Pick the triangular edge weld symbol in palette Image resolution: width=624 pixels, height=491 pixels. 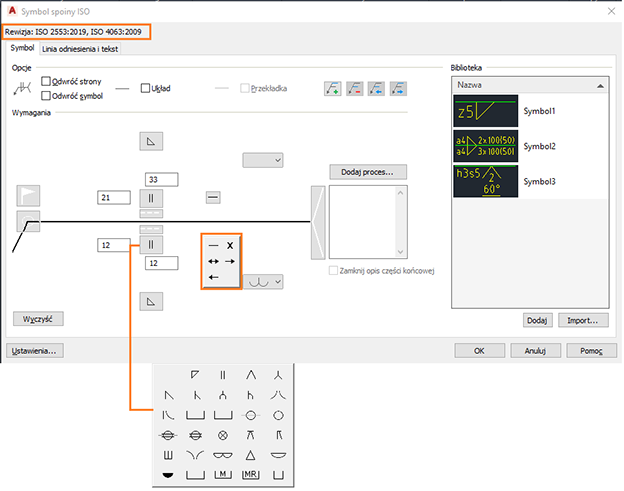[195, 374]
